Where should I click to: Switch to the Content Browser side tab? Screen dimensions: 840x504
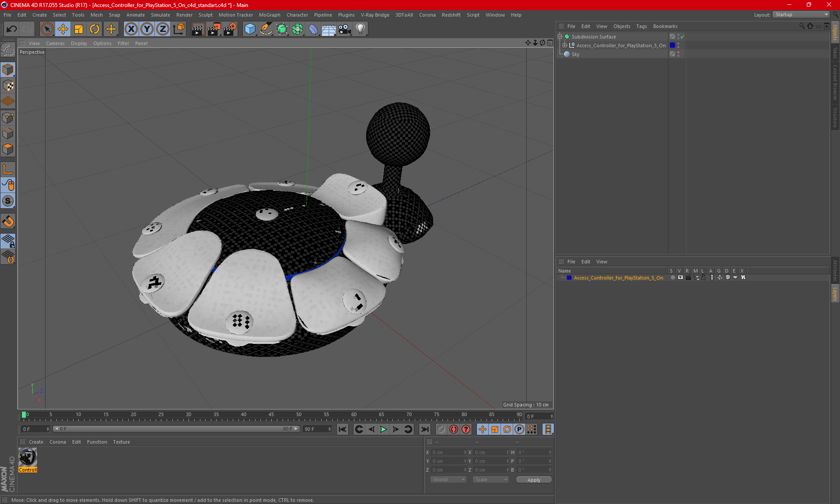(x=835, y=82)
